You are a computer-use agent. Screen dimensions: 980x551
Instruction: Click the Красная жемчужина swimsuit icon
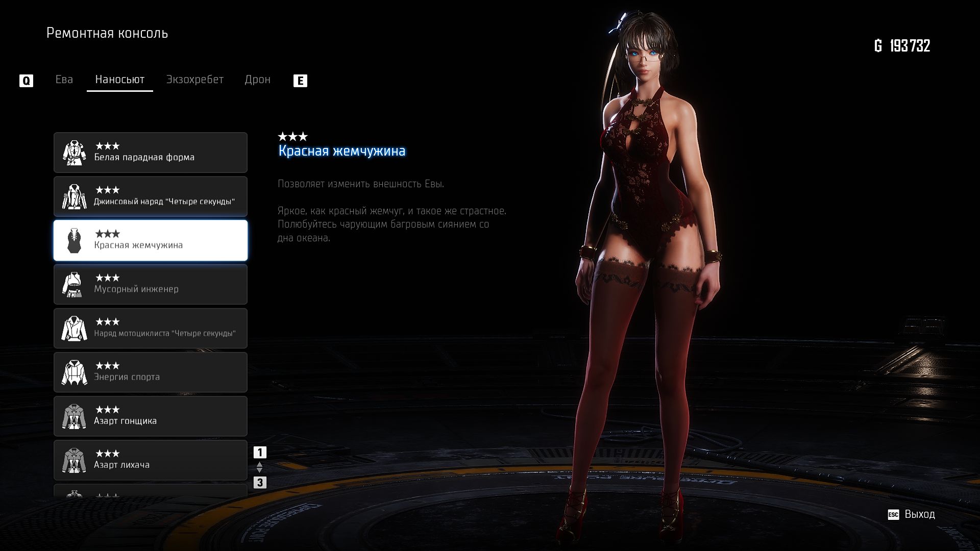[x=75, y=240]
